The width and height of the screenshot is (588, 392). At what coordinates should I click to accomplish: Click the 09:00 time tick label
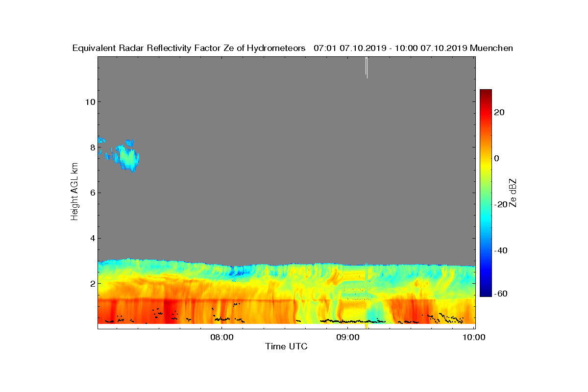click(347, 337)
